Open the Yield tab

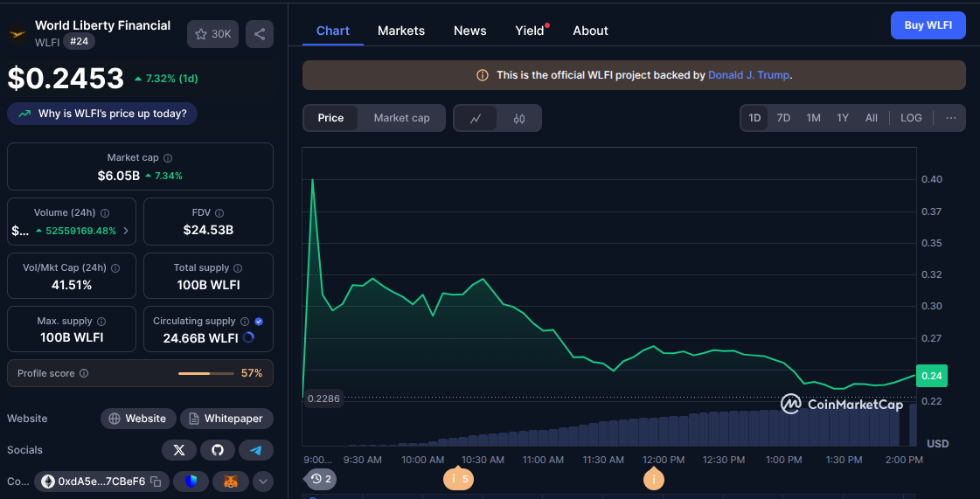point(530,31)
